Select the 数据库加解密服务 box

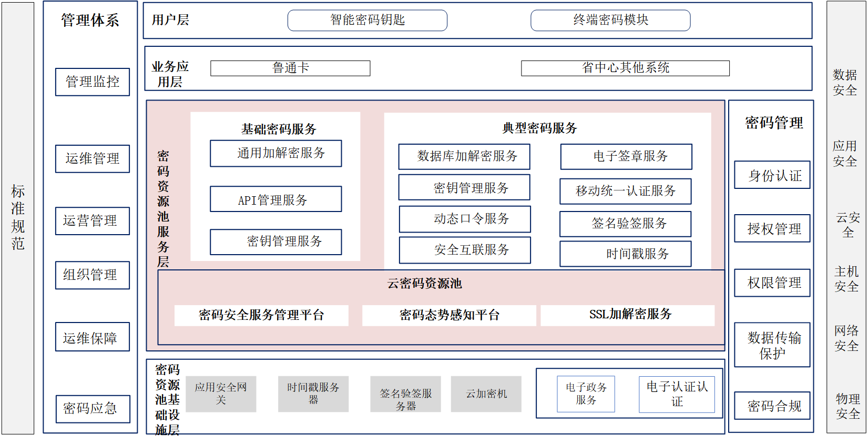464,157
